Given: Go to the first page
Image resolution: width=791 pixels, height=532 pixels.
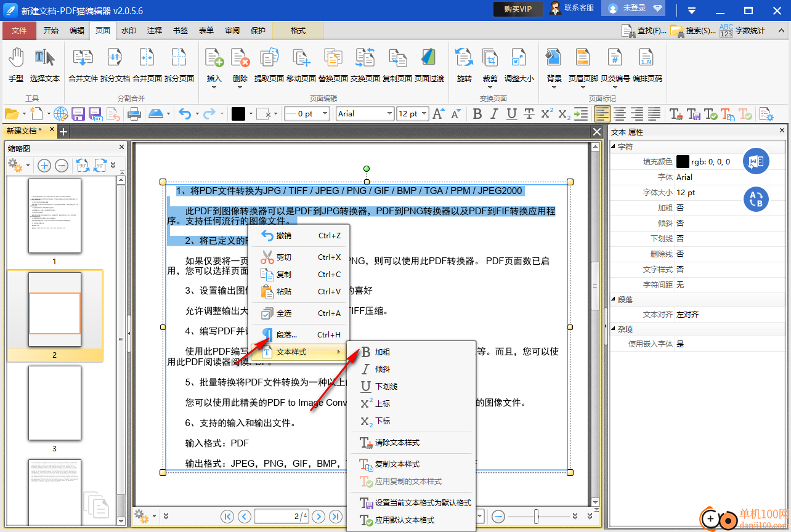Looking at the screenshot, I should pos(227,516).
